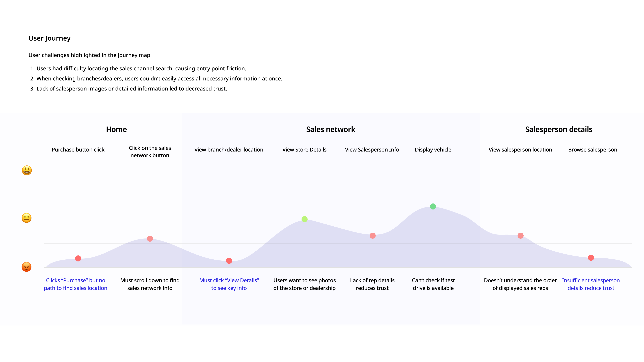The width and height of the screenshot is (644, 362).
Task: Open the blue 'Clicks "Purchase" but no path' link
Action: pos(75,284)
